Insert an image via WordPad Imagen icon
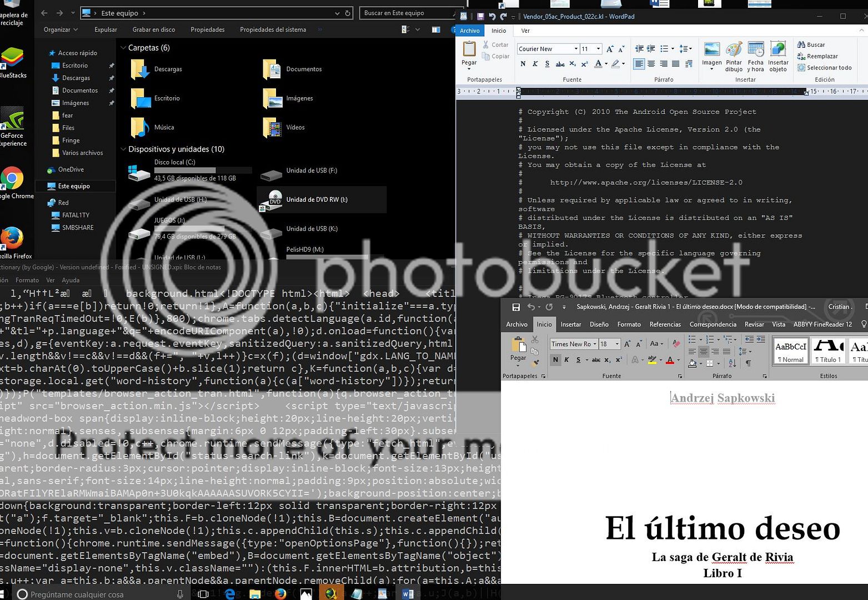The width and height of the screenshot is (868, 600). click(711, 49)
